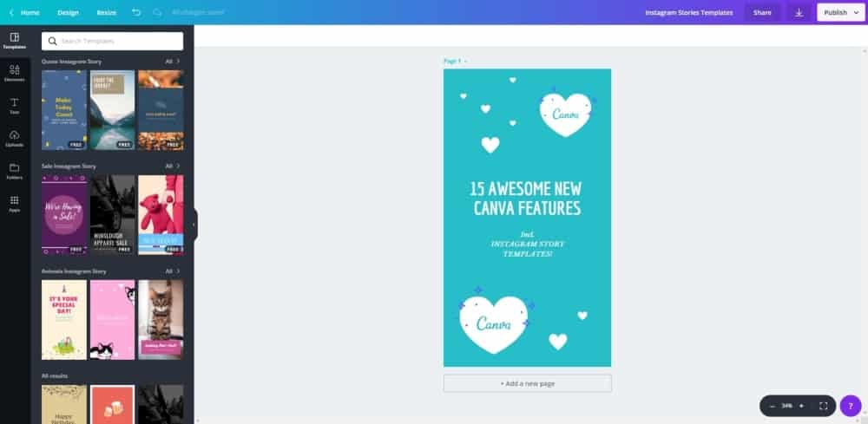Select We're Having a Sale template

(64, 215)
